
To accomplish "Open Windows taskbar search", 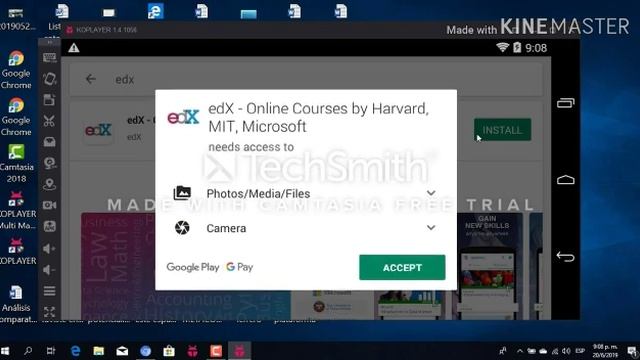I will coord(28,351).
